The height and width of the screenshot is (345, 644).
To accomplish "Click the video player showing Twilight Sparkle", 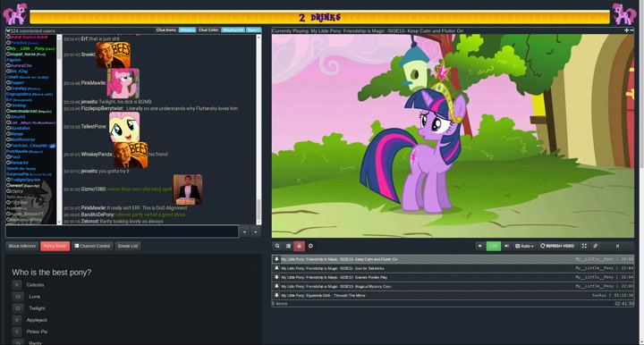I will coord(453,136).
